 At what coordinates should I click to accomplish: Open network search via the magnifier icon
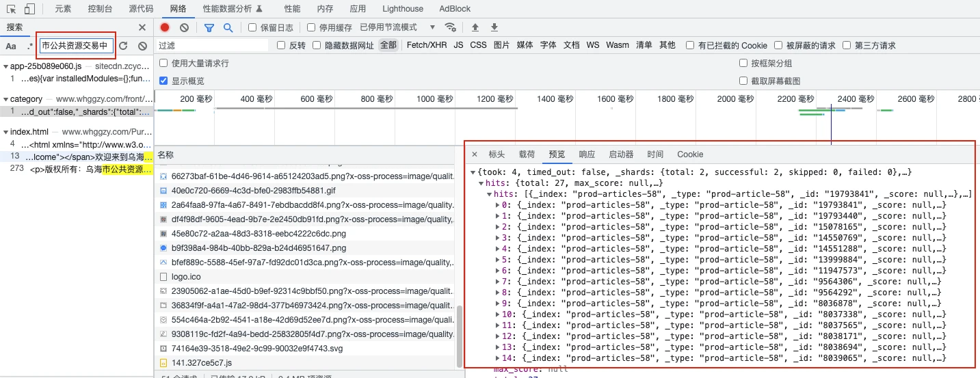(228, 27)
